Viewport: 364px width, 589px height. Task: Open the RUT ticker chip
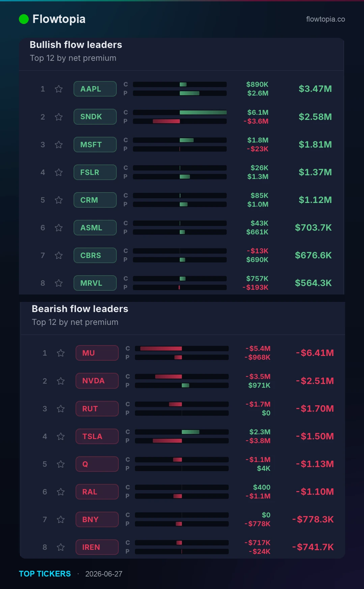(97, 409)
